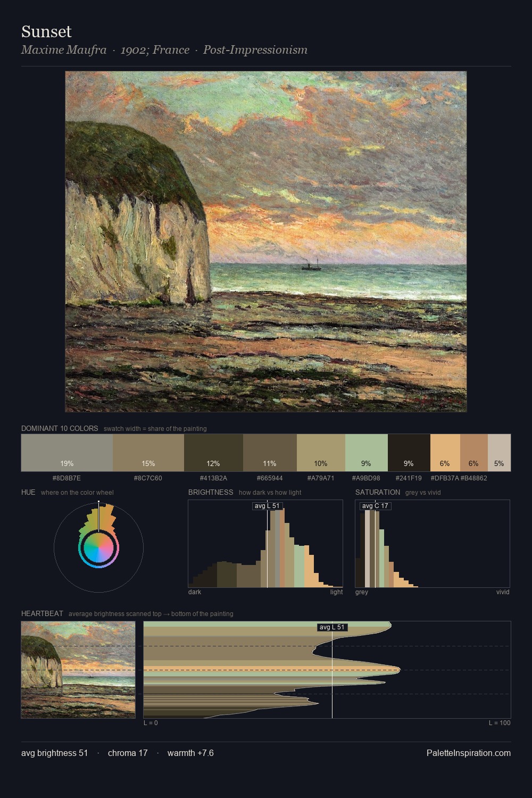Image resolution: width=532 pixels, height=798 pixels.
Task: Select the 12% dark olive swatch #413B2A
Action: point(213,453)
